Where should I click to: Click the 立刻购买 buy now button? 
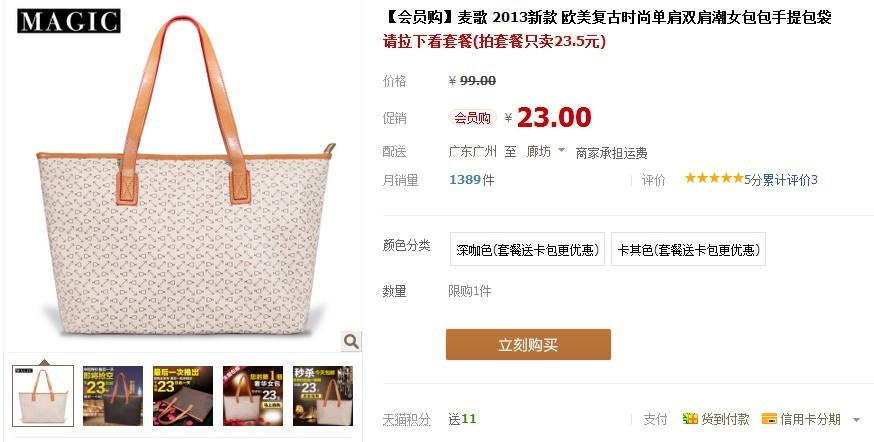[x=528, y=344]
